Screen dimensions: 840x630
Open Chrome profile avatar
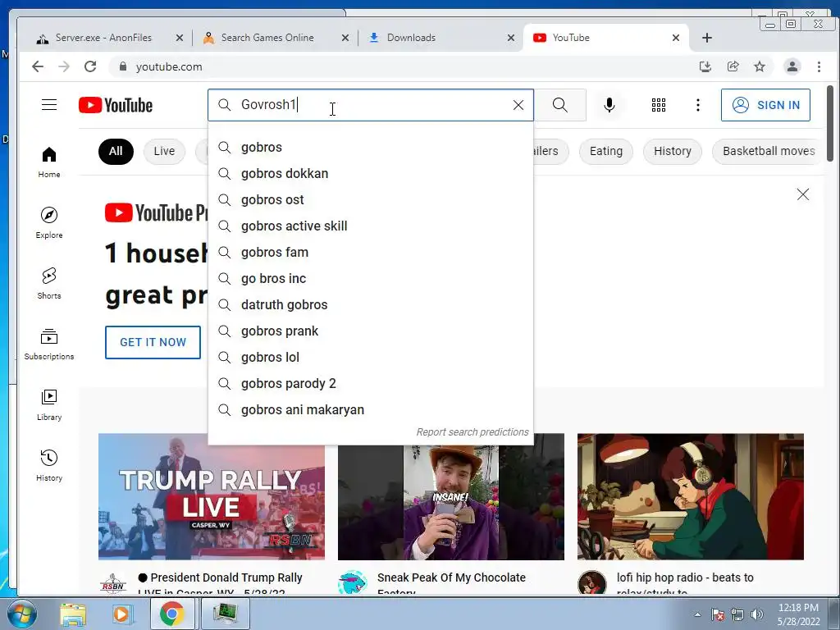click(792, 66)
